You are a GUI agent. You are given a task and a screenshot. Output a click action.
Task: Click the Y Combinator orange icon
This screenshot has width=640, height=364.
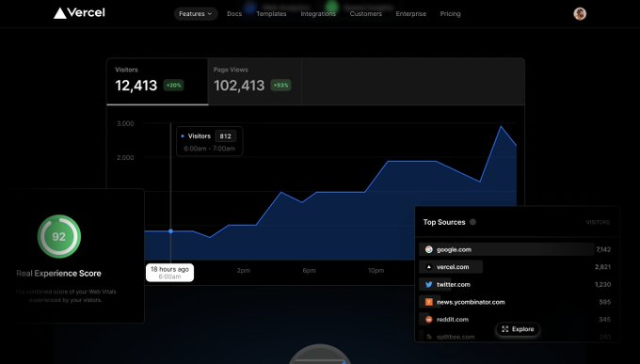428,302
